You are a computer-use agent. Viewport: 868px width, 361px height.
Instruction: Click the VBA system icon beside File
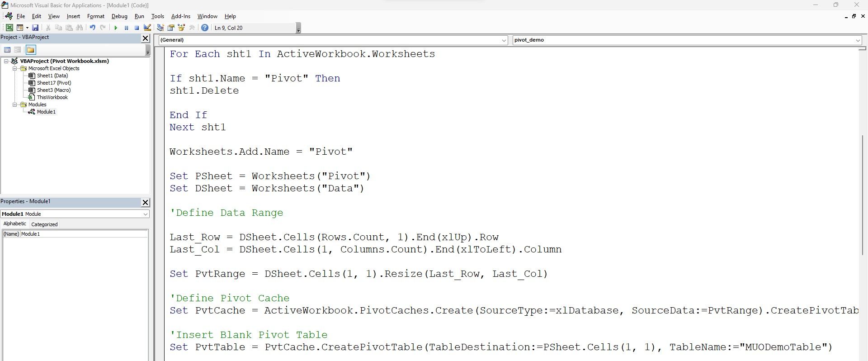tap(9, 16)
